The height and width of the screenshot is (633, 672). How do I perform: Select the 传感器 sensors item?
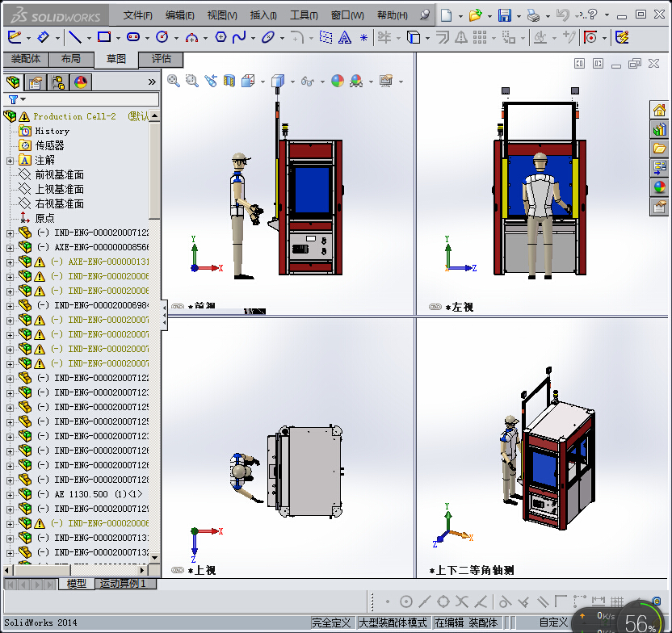pos(49,145)
